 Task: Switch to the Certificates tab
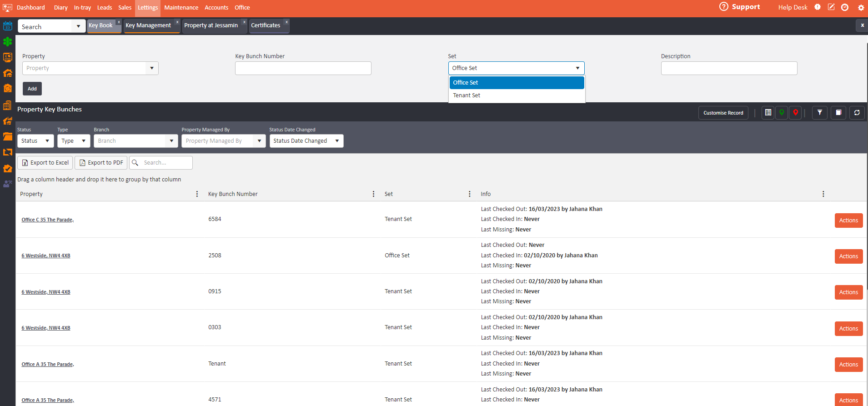(x=266, y=25)
